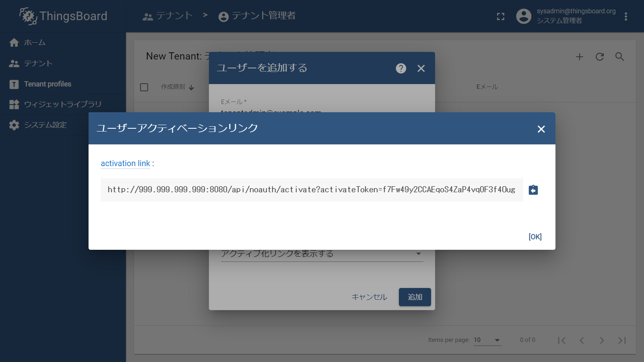Open システム設定 from the sidebar
Screen dimensions: 644x362
[x=43, y=125]
